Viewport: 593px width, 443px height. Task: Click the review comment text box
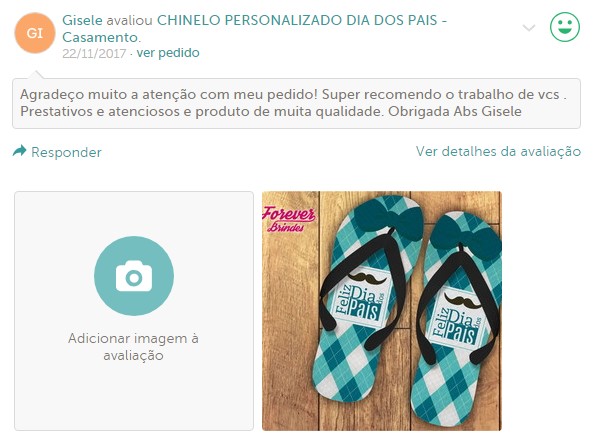(296, 103)
